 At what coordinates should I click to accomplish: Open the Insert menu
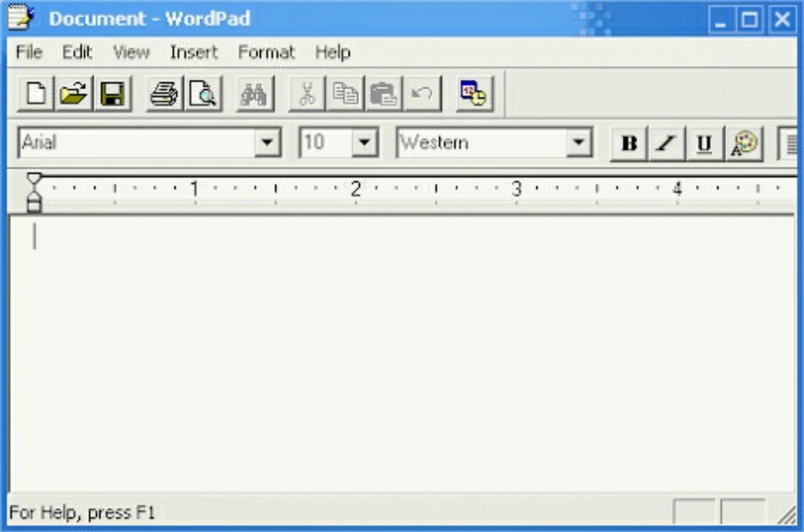(193, 52)
